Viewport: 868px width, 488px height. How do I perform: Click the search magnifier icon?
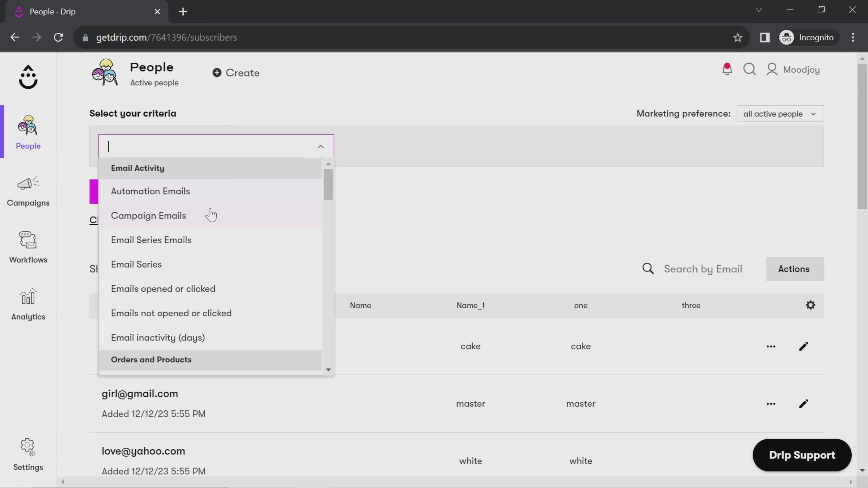click(649, 269)
